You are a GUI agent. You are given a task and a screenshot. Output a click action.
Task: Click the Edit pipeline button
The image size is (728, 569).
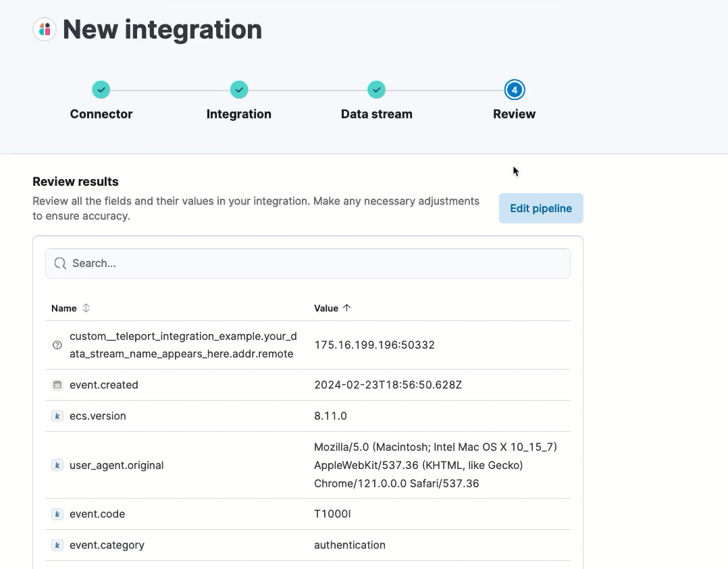tap(540, 208)
